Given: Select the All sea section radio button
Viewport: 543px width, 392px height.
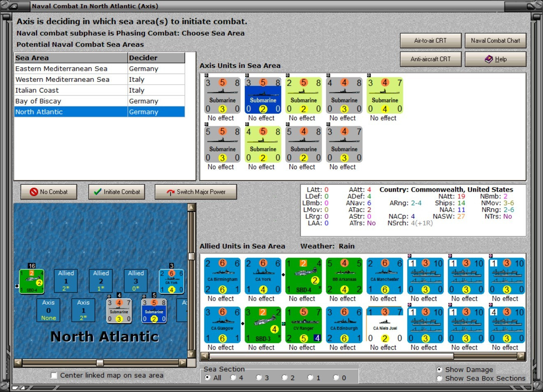Looking at the screenshot, I should (x=207, y=378).
